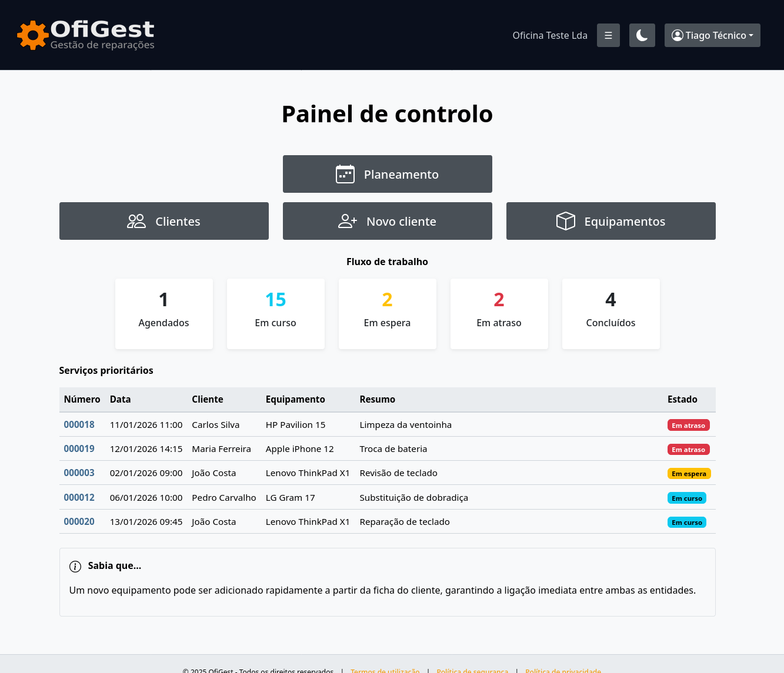Click the calendar icon on Planeamento
This screenshot has width=784, height=673.
(345, 174)
